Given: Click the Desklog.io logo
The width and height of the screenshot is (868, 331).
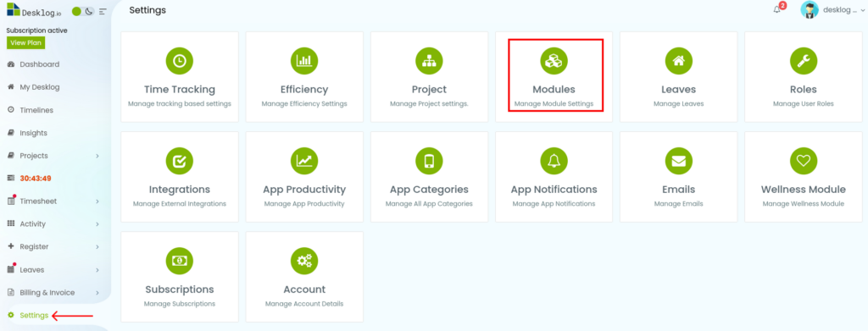Looking at the screenshot, I should [x=34, y=10].
